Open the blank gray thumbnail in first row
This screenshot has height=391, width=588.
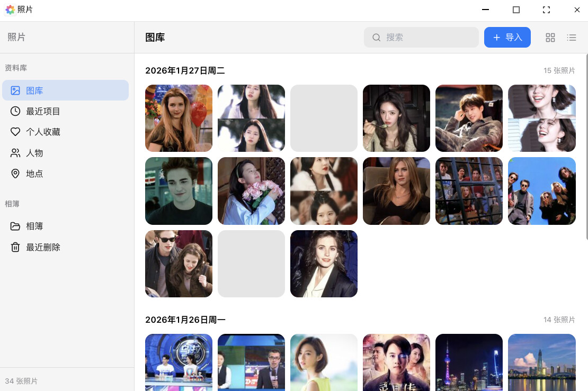click(324, 118)
